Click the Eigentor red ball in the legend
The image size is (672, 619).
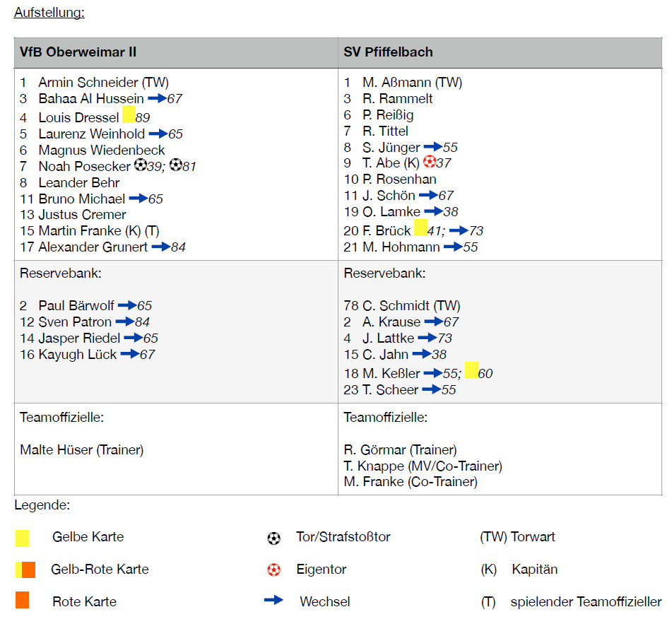pos(274,569)
